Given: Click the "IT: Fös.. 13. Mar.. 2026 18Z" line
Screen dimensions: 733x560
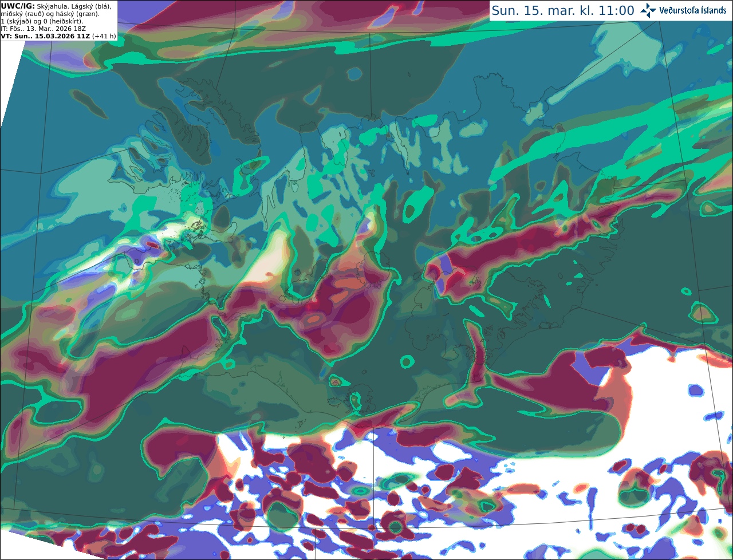Looking at the screenshot, I should [x=44, y=29].
